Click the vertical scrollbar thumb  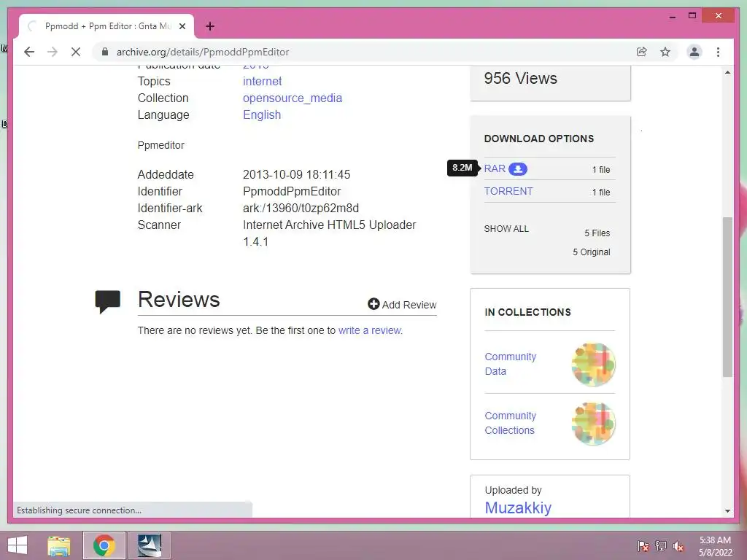(x=727, y=297)
